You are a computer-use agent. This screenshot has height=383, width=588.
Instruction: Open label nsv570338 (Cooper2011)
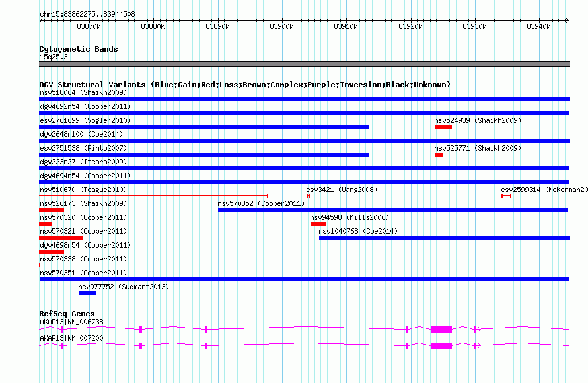[x=83, y=259]
